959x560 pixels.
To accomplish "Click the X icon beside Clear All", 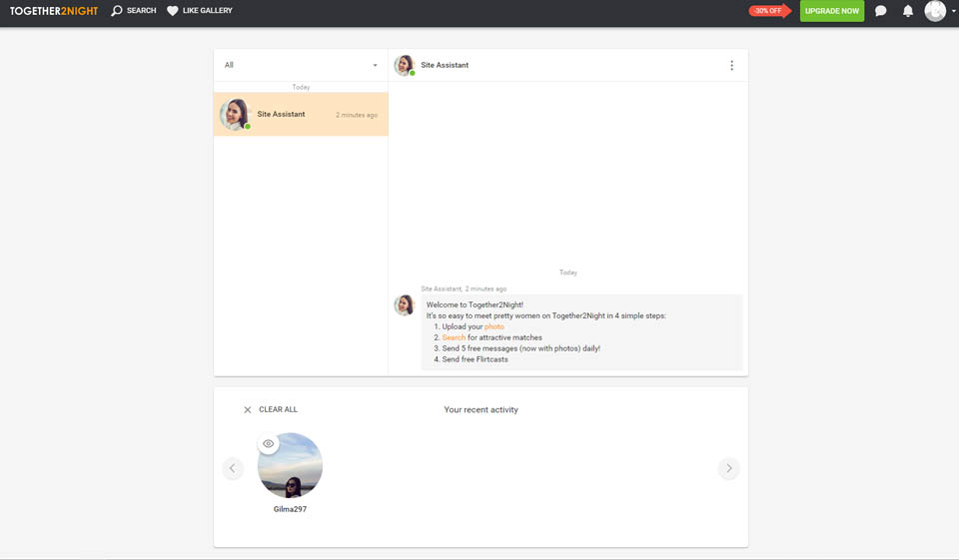I will [x=248, y=410].
